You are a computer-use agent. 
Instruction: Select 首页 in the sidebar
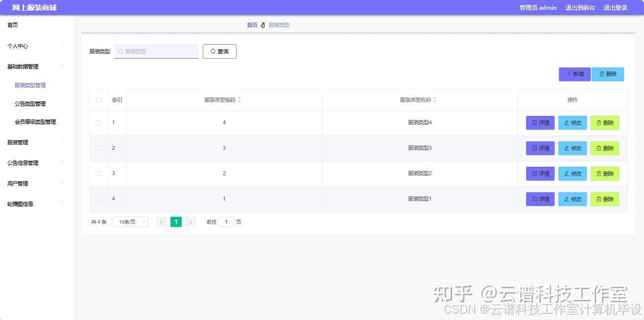coord(13,25)
